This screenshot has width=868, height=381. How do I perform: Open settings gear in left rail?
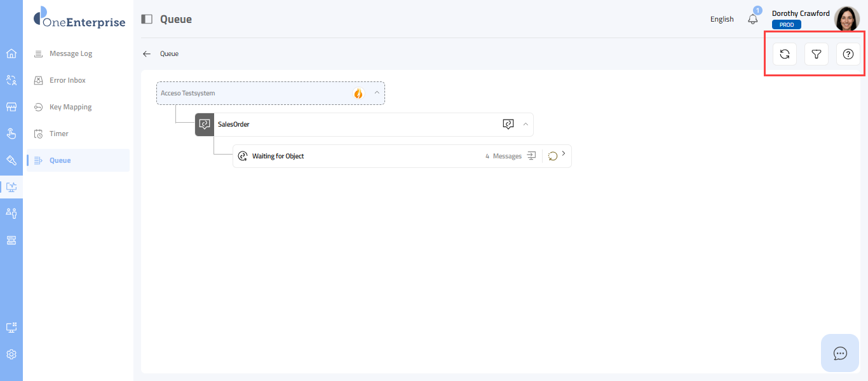pyautogui.click(x=11, y=354)
